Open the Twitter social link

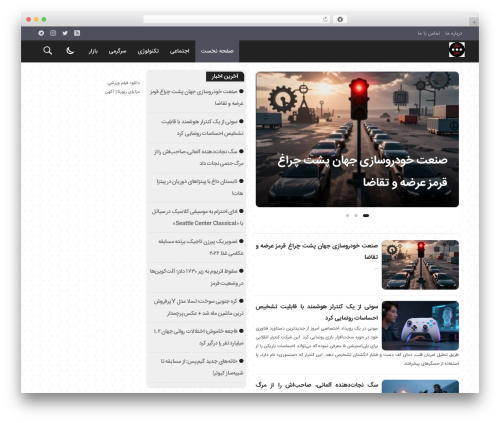click(x=65, y=33)
